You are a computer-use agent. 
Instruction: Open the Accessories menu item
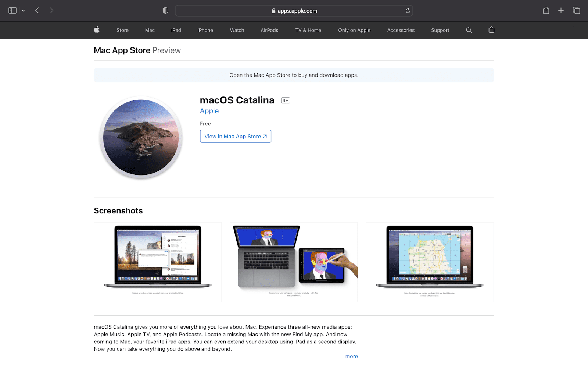point(401,30)
